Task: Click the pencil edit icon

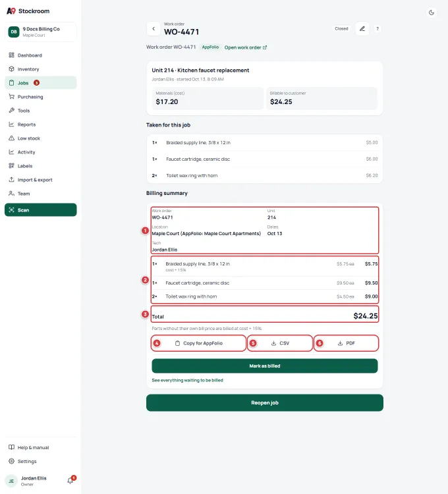Action: tap(362, 29)
